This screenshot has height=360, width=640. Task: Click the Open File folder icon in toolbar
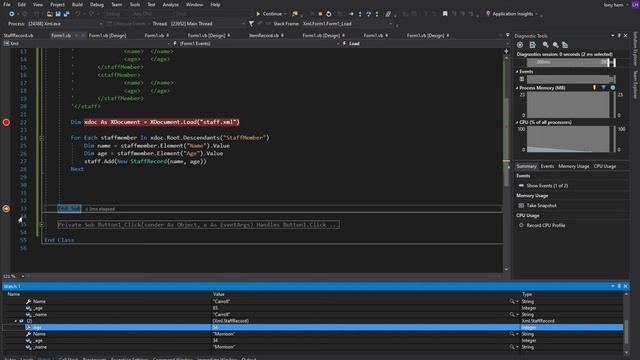click(x=49, y=14)
